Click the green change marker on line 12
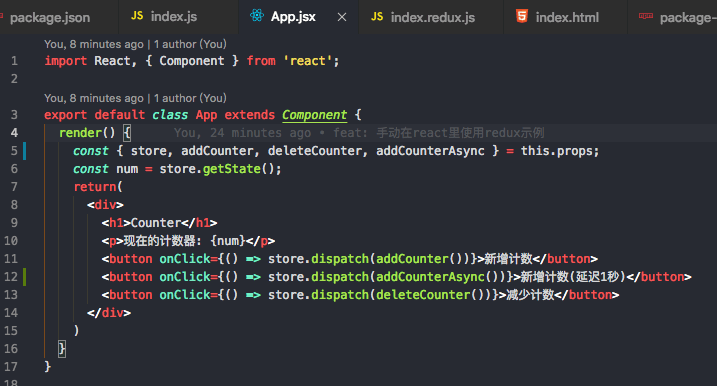The height and width of the screenshot is (386, 717). point(25,277)
